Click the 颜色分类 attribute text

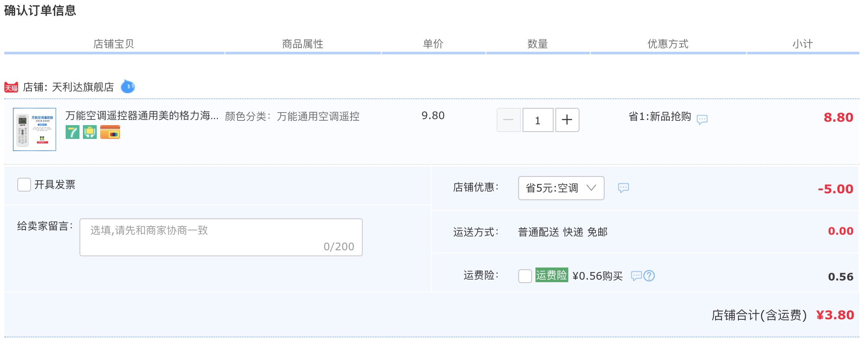pos(292,116)
